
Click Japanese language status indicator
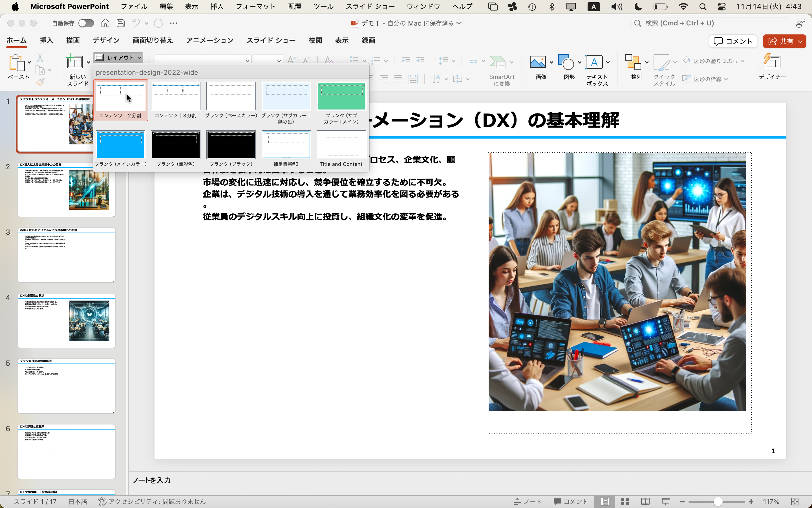tap(78, 501)
